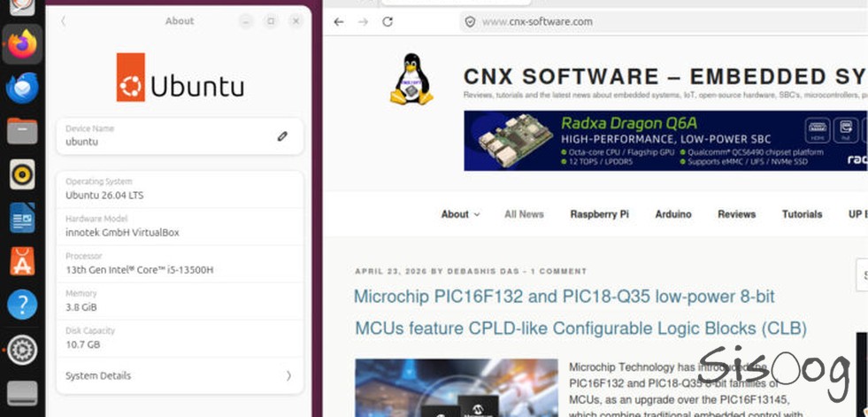Open the Help question mark icon

[x=22, y=305]
